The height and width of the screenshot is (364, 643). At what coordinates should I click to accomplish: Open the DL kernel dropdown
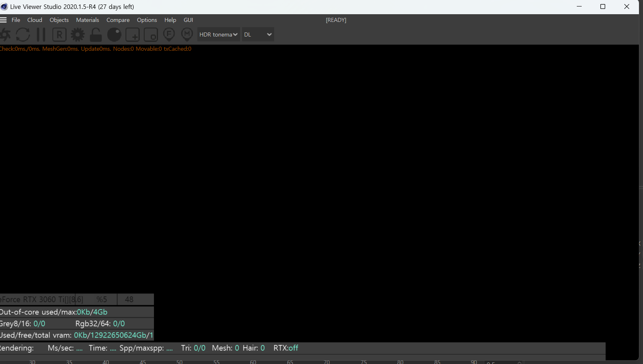pyautogui.click(x=258, y=34)
